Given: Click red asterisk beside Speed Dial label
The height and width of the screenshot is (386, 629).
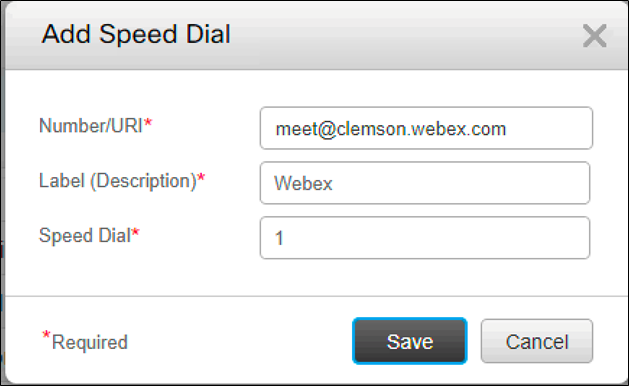Looking at the screenshot, I should click(136, 232).
